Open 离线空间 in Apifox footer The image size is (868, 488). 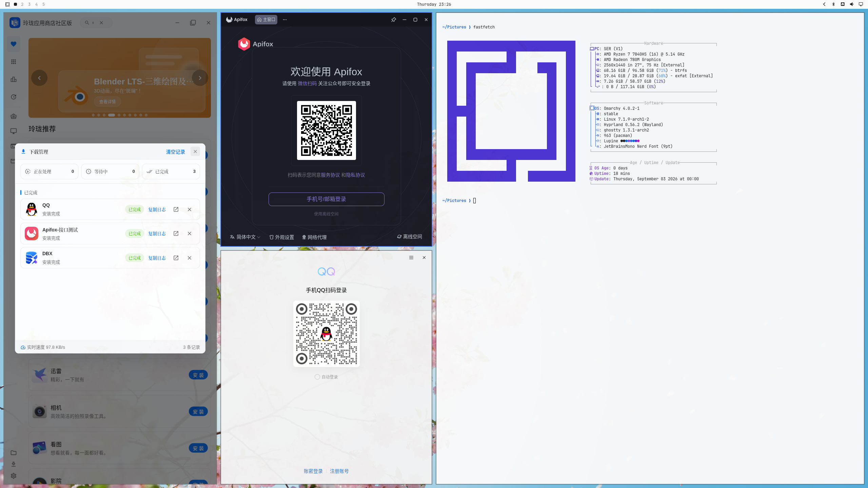click(x=410, y=237)
